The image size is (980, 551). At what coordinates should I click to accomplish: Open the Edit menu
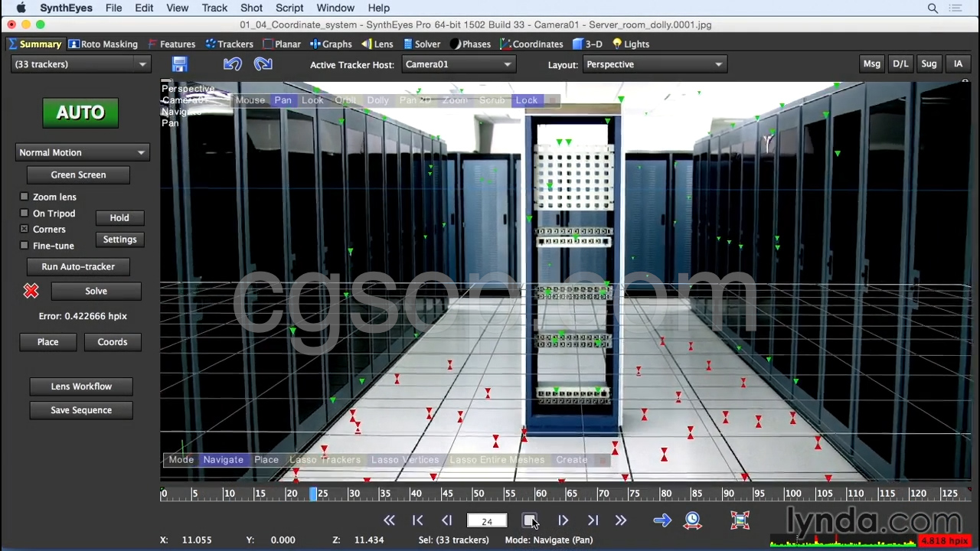coord(144,8)
